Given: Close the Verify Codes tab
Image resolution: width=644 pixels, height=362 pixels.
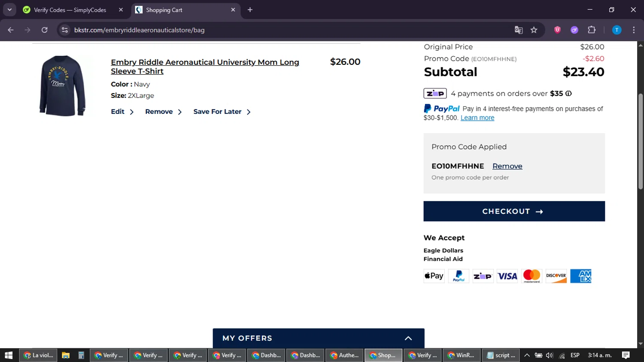Looking at the screenshot, I should coord(121,10).
